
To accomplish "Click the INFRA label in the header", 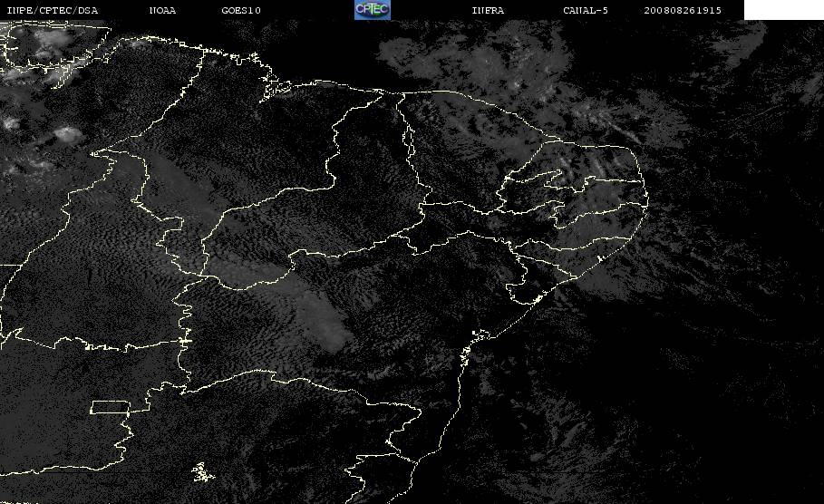I will 488,11.
